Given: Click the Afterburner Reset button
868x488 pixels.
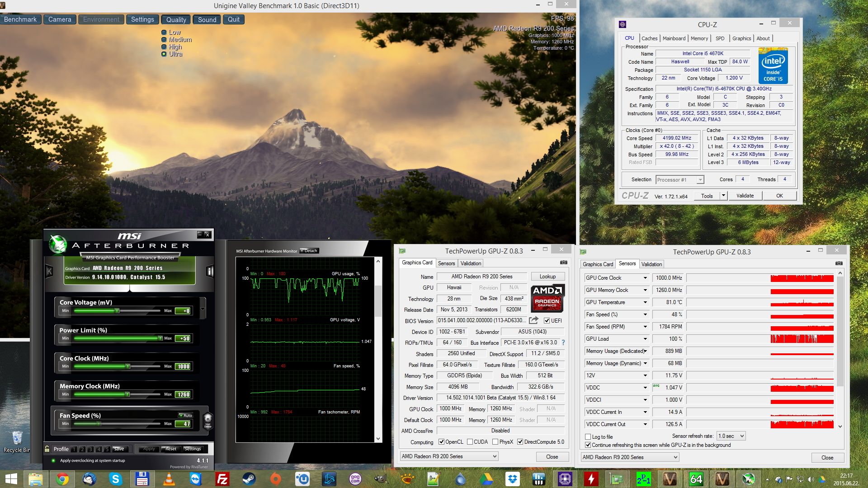Looking at the screenshot, I should (x=171, y=449).
